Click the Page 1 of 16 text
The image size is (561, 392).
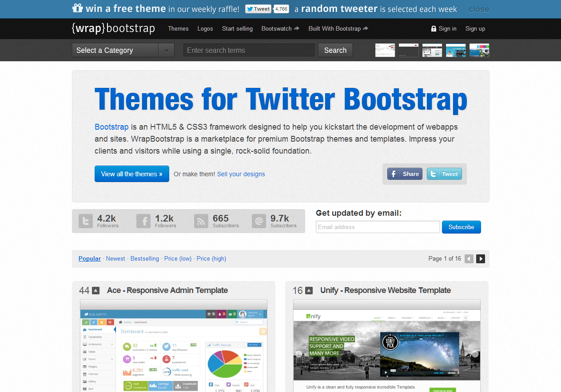[445, 258]
